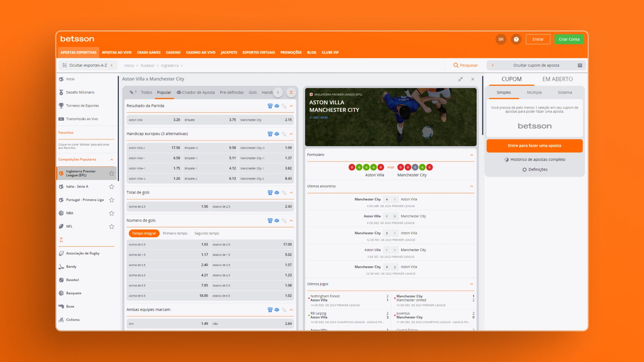Switch to EM ABERTO tab

coord(557,79)
